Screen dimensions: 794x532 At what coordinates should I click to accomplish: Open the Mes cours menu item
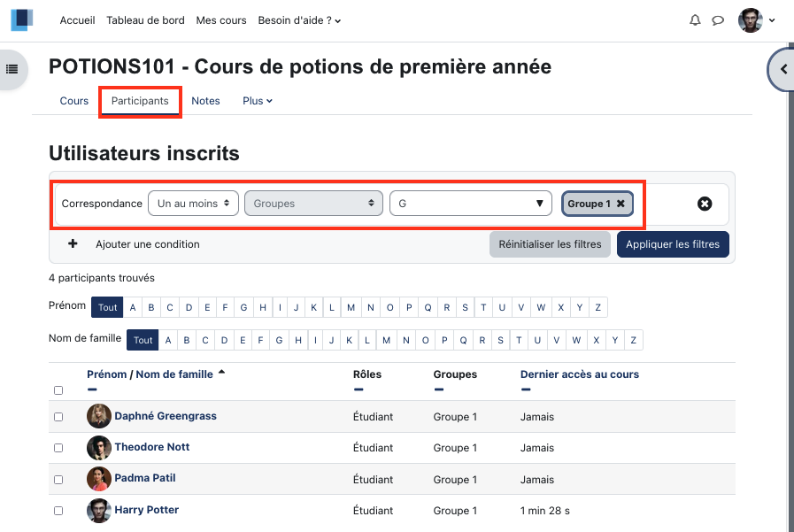tap(221, 20)
